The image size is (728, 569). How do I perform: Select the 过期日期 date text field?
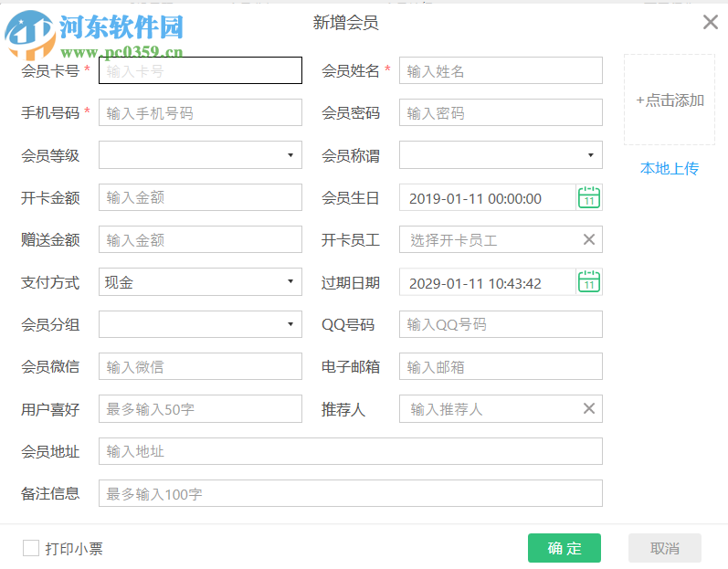click(x=488, y=282)
